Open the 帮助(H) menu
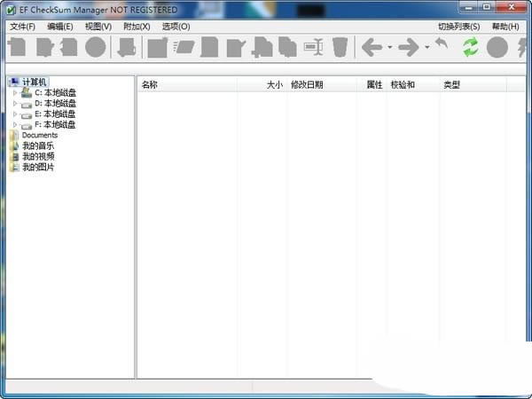The image size is (532, 399). tap(505, 27)
